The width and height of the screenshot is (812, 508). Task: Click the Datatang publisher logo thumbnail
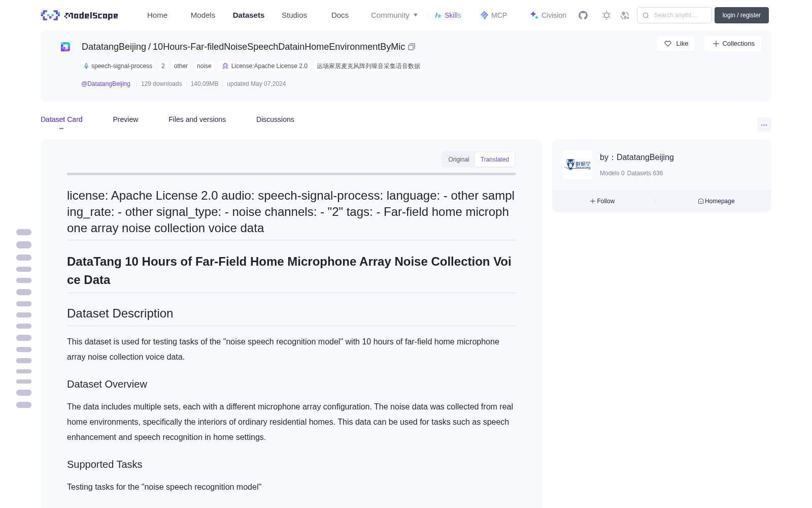point(578,165)
